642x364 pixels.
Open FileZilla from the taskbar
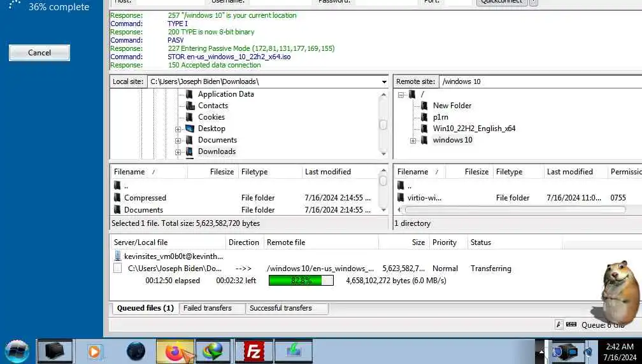click(x=254, y=351)
